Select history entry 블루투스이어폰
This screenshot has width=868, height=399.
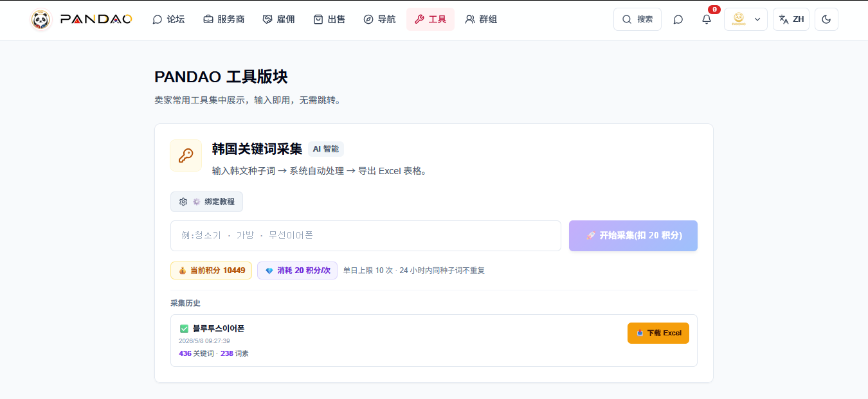[219, 329]
